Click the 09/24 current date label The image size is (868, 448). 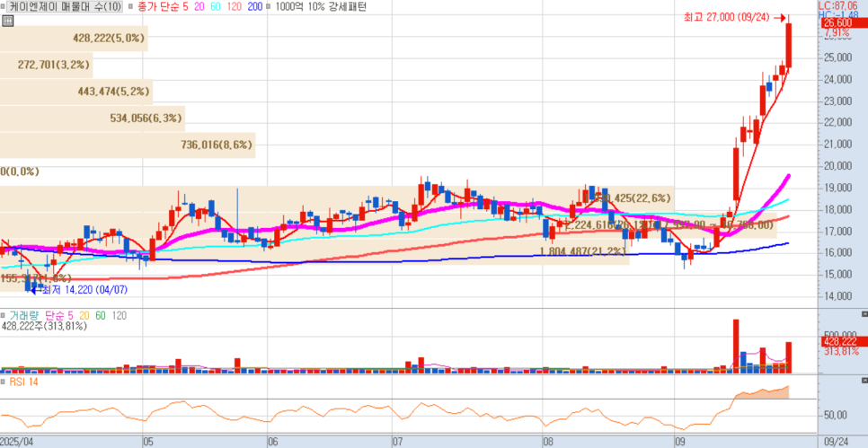click(x=836, y=442)
